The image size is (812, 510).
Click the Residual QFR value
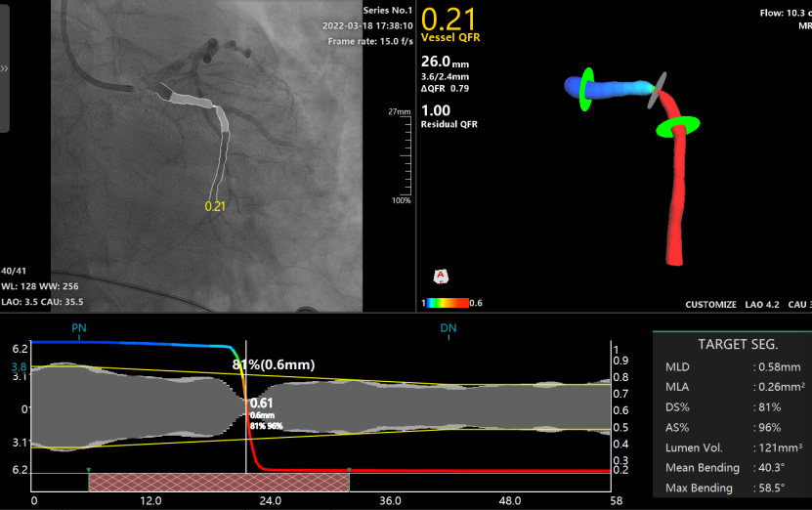pos(435,110)
